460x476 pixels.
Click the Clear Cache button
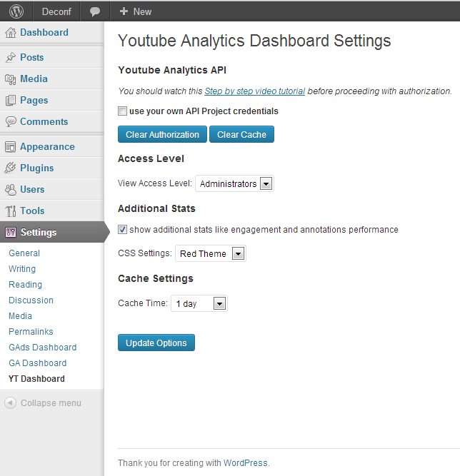click(x=241, y=134)
